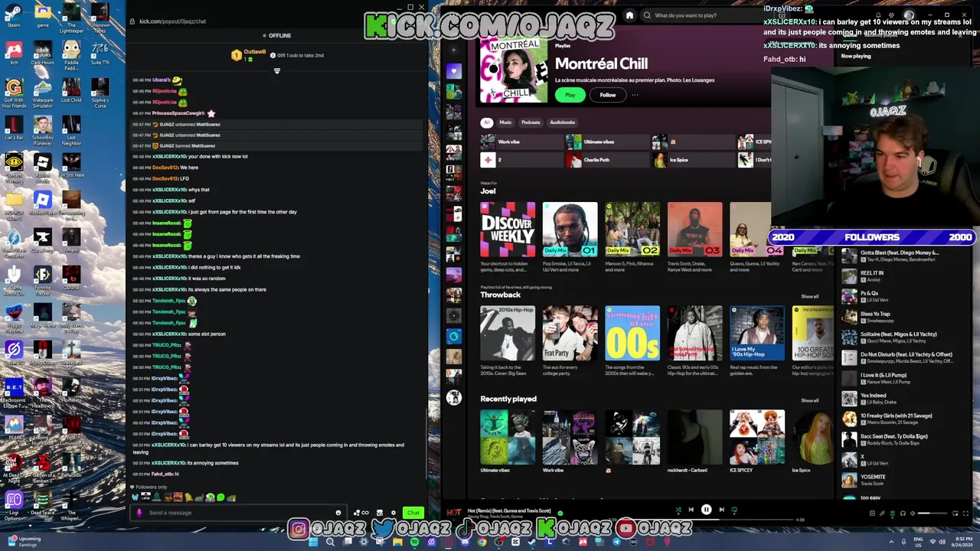Open the Kick chat identity icon beside the shop icon
Viewport: 980px width, 551px height.
tap(361, 513)
